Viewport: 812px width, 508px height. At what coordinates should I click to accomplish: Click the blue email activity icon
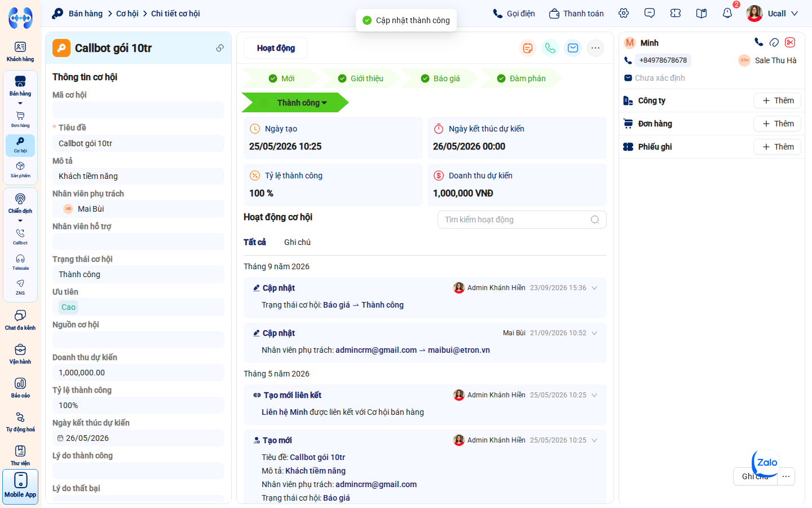(573, 48)
